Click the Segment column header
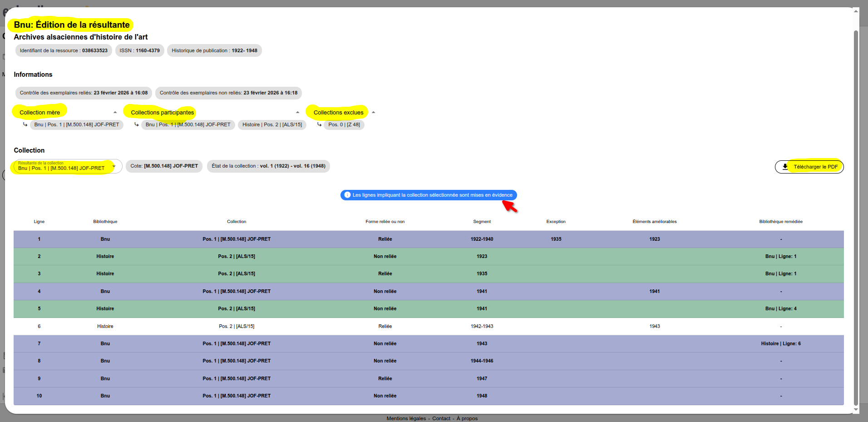Screen dimensions: 868x422 [x=482, y=222]
